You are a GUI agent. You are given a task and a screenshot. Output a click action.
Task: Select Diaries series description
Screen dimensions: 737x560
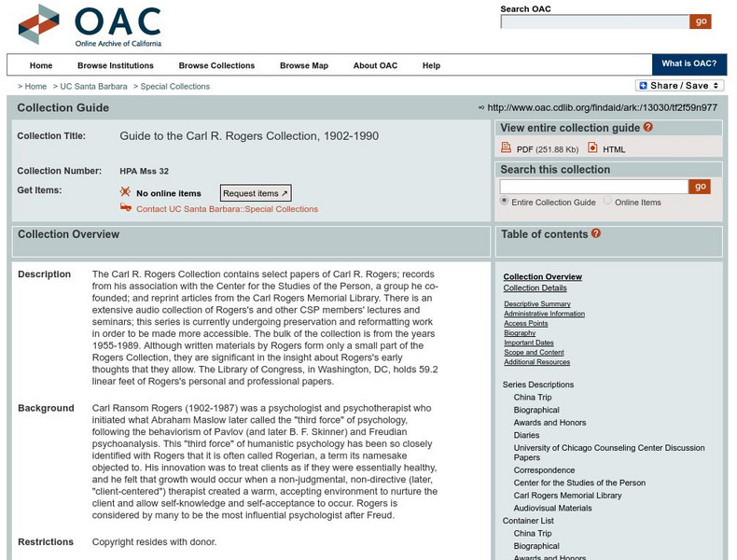pyautogui.click(x=526, y=435)
